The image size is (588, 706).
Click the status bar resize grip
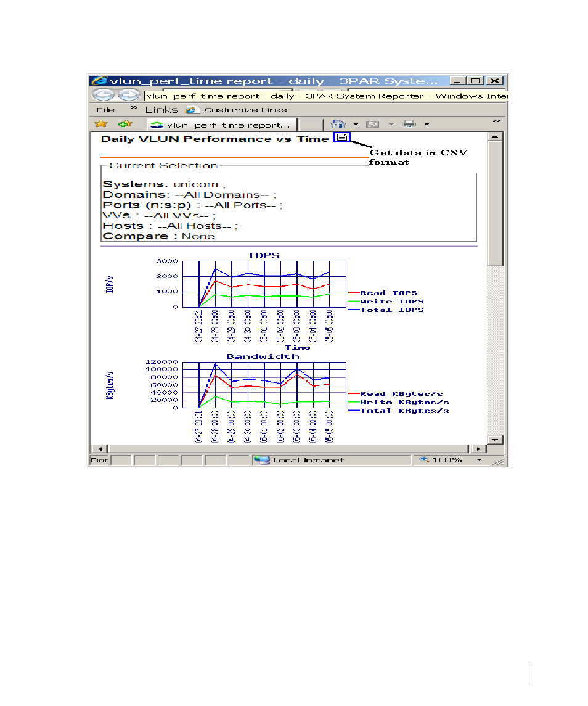[x=498, y=461]
